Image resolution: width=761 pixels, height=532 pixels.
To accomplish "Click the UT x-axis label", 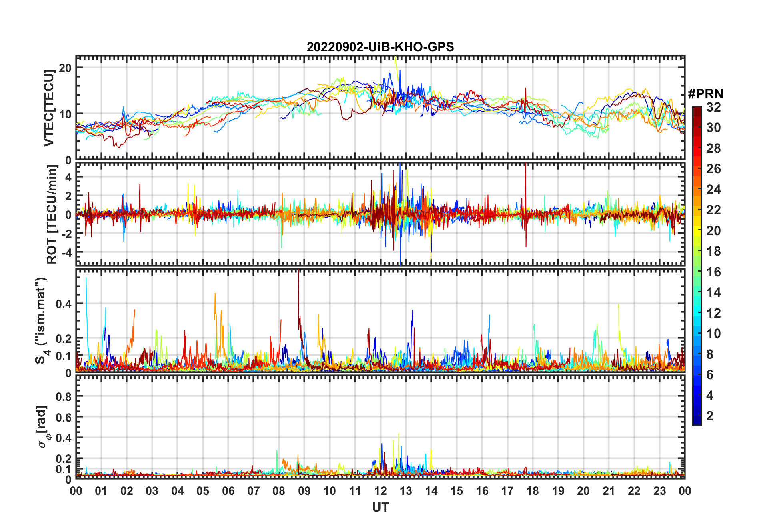I will [x=380, y=507].
